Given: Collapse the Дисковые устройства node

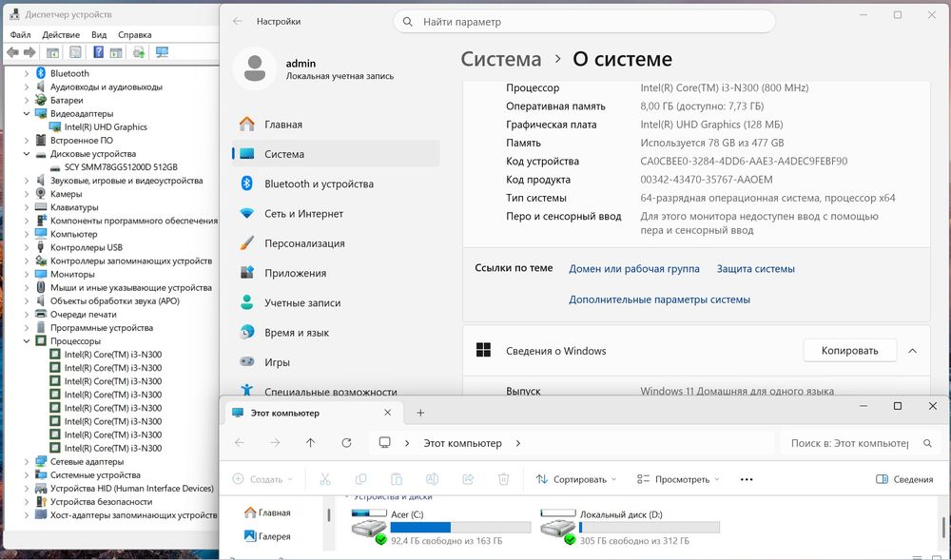Looking at the screenshot, I should [27, 154].
